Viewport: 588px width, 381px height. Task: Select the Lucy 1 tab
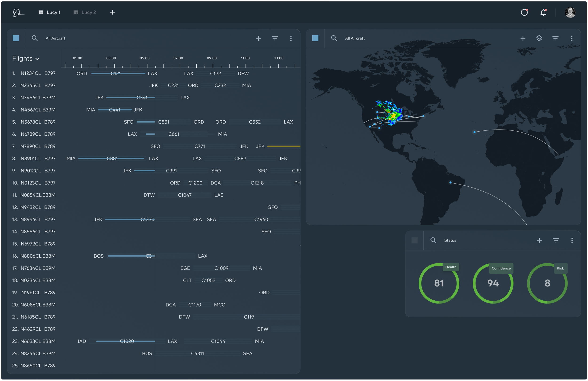coord(50,12)
